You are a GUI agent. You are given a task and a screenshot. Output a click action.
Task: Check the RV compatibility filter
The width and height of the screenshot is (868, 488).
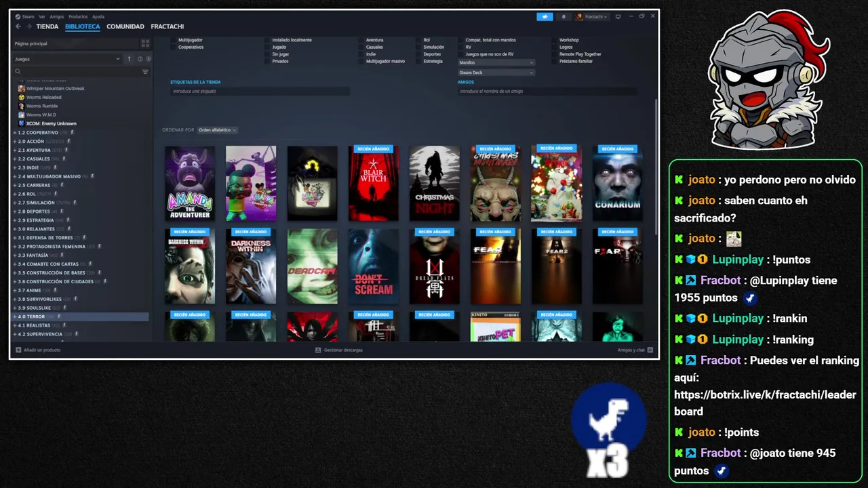(460, 47)
